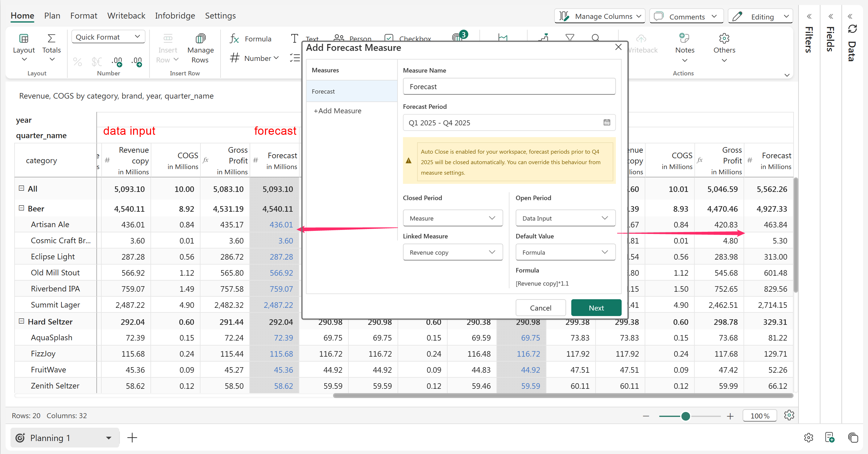Image resolution: width=868 pixels, height=454 pixels.
Task: Open Manage Rows tool
Action: tap(200, 39)
